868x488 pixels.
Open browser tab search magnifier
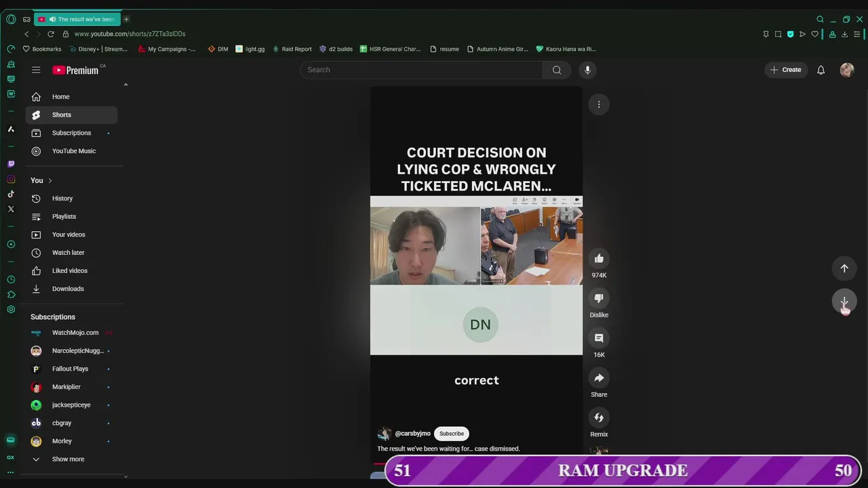pos(820,19)
